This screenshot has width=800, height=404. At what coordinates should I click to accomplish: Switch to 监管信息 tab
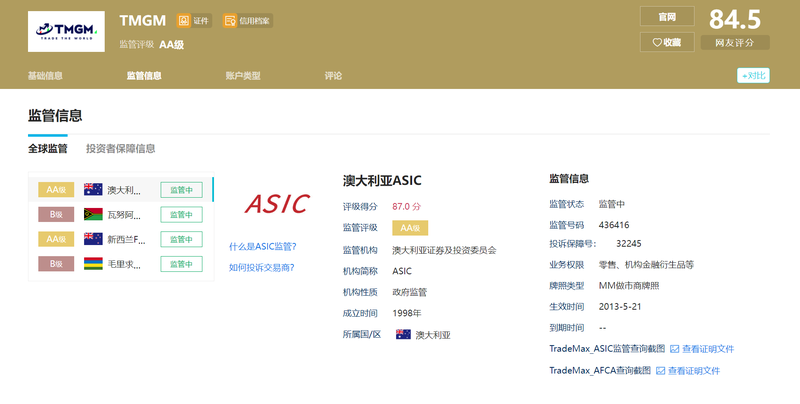click(x=144, y=75)
